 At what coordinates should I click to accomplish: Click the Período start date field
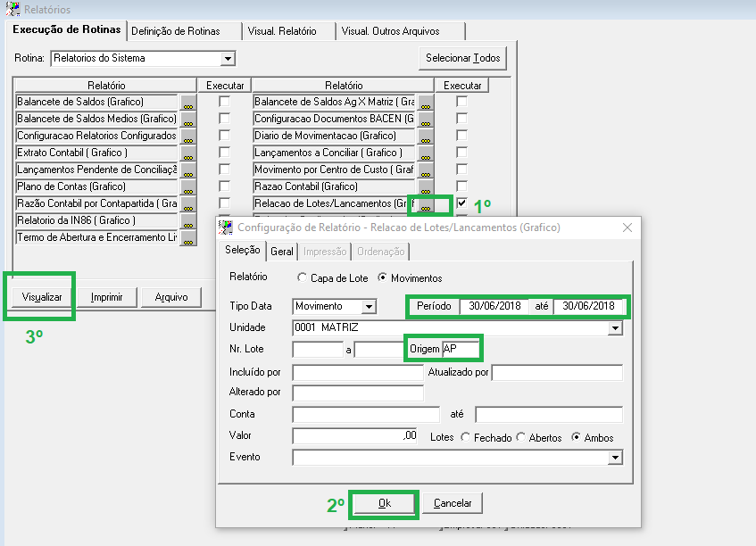coord(494,306)
